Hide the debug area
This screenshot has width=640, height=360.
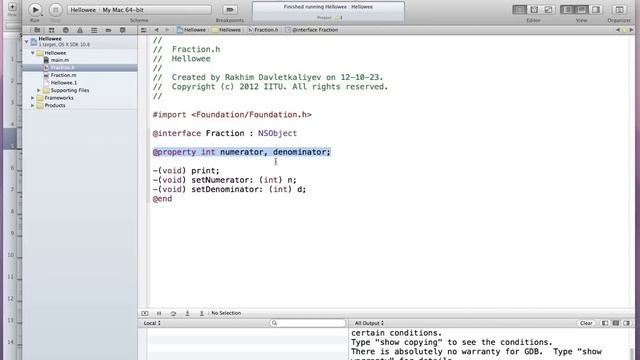coord(145,313)
